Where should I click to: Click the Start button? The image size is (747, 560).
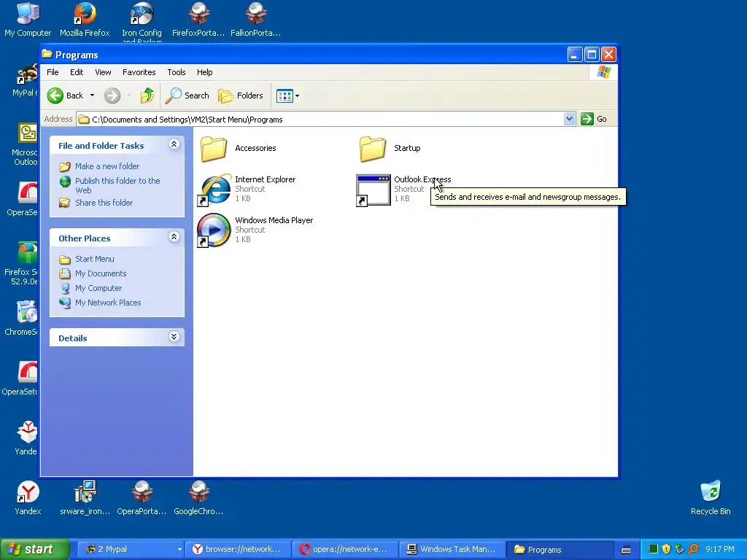coord(34,550)
